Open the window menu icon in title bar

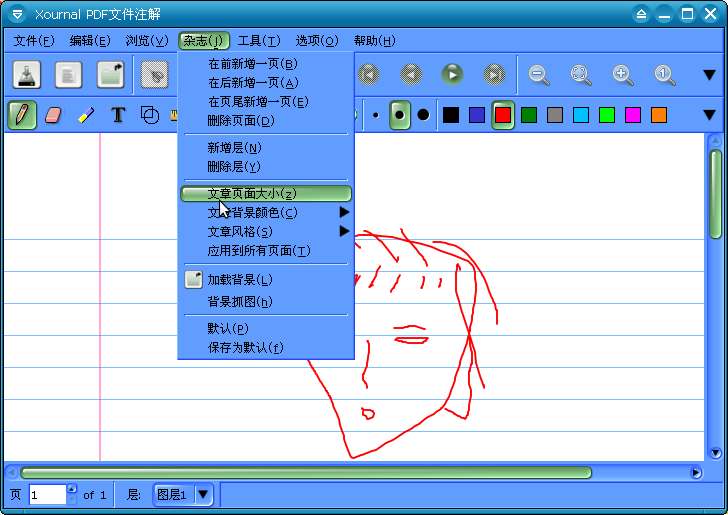pos(17,13)
